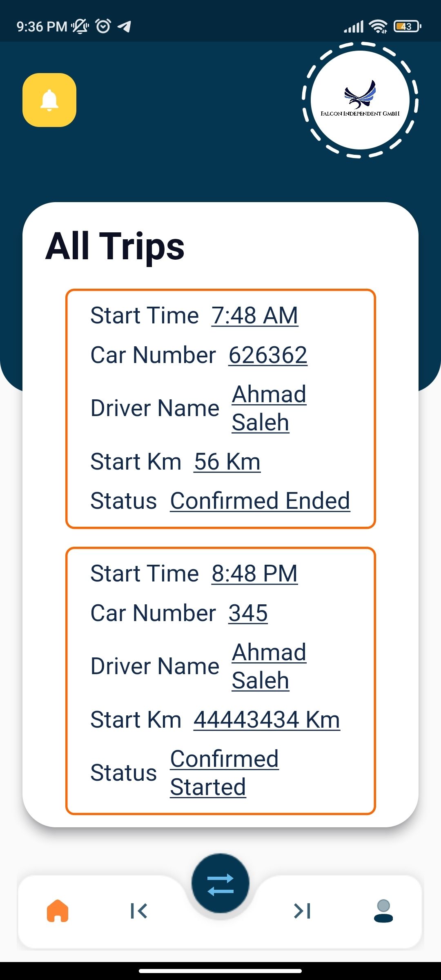Viewport: 441px width, 980px height.
Task: Open driver Ahmad Saleh in second trip
Action: point(269,666)
